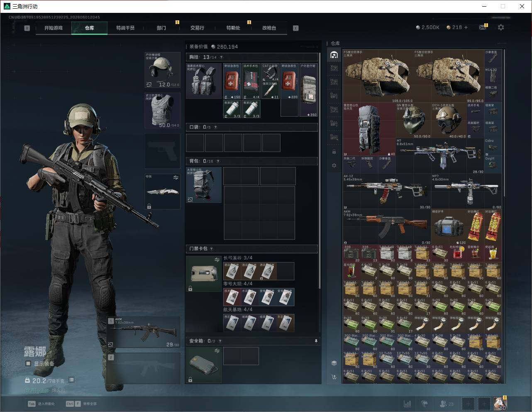The width and height of the screenshot is (532, 412).
Task: Select the 野战急救包 with +220
Action: (290, 81)
